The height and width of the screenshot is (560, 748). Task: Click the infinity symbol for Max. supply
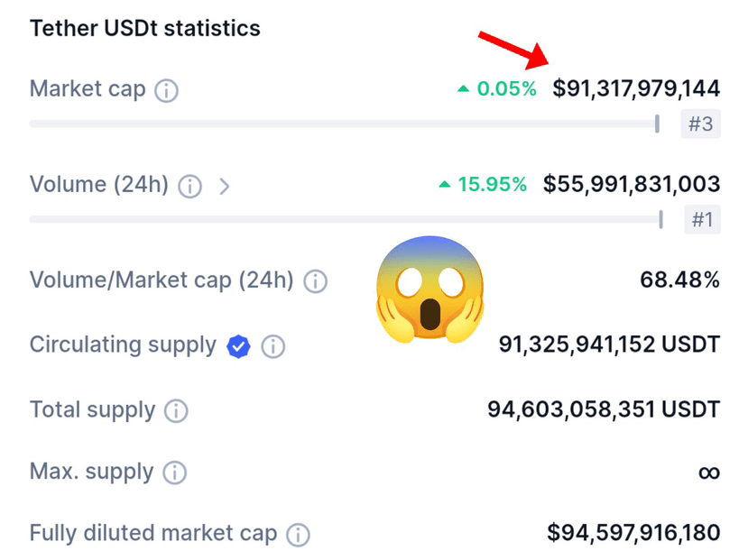[x=709, y=473]
